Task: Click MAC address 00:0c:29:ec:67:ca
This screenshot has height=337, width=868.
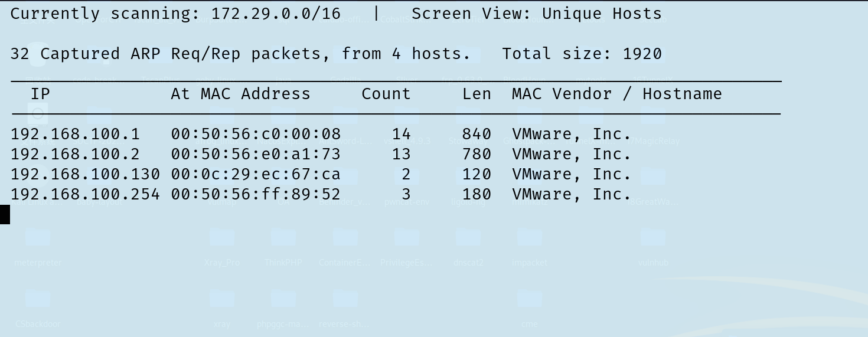Action: point(256,174)
